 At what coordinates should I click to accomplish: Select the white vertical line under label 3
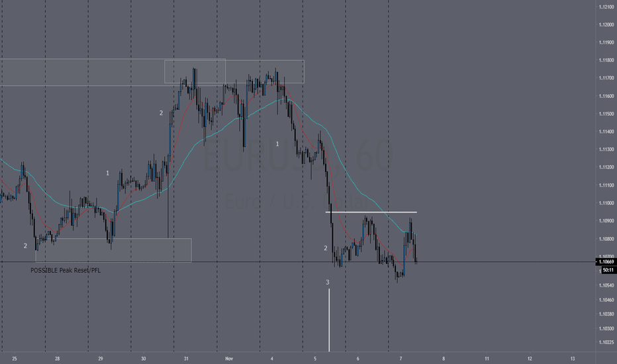(x=330, y=320)
